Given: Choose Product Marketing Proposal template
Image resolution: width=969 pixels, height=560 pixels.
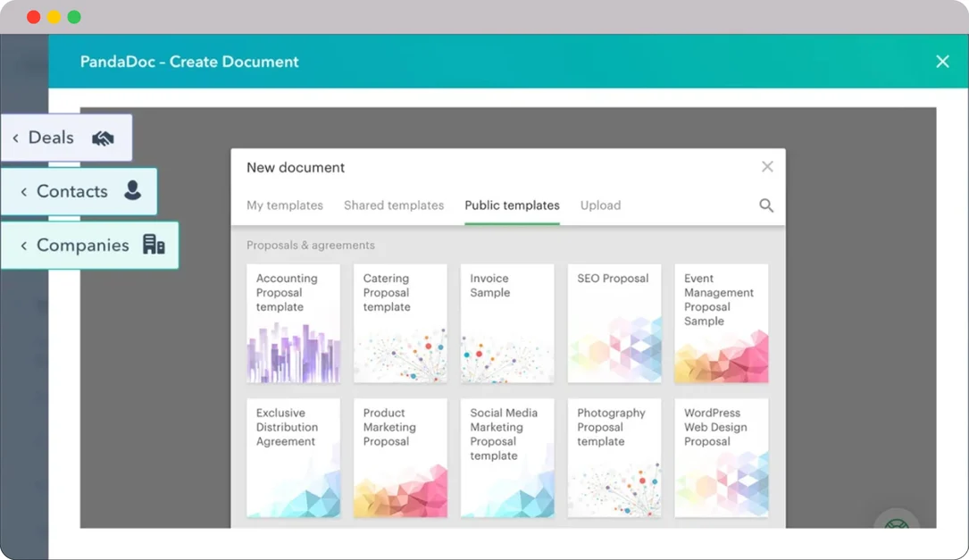Looking at the screenshot, I should click(400, 457).
